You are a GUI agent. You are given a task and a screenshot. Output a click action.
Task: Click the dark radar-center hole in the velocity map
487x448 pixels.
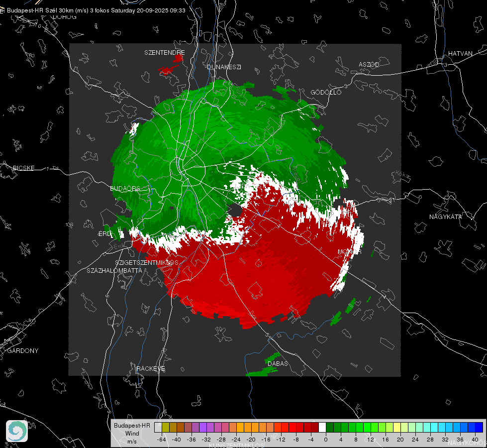tap(235, 210)
